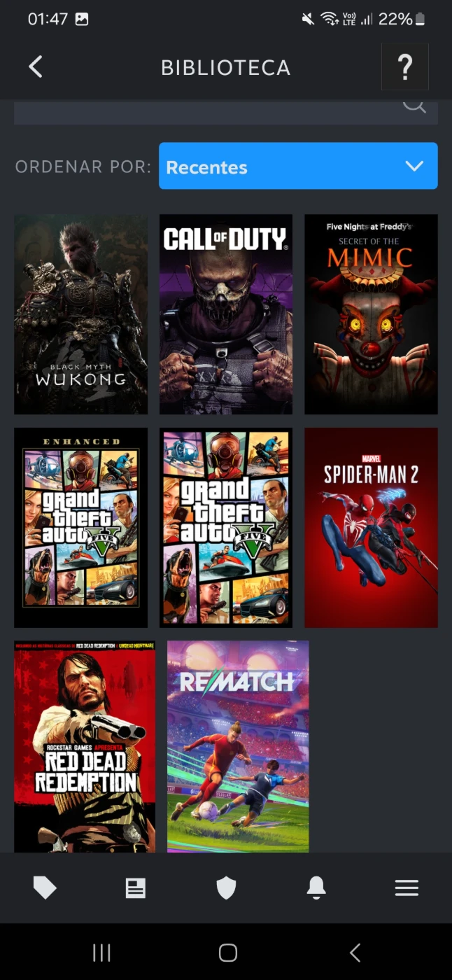This screenshot has width=452, height=980.
Task: Click the dropdown chevron arrow in Recentes
Action: coord(414,167)
